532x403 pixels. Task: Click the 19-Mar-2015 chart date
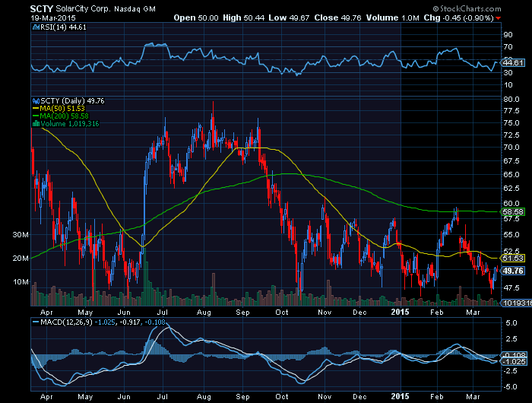pyautogui.click(x=53, y=18)
